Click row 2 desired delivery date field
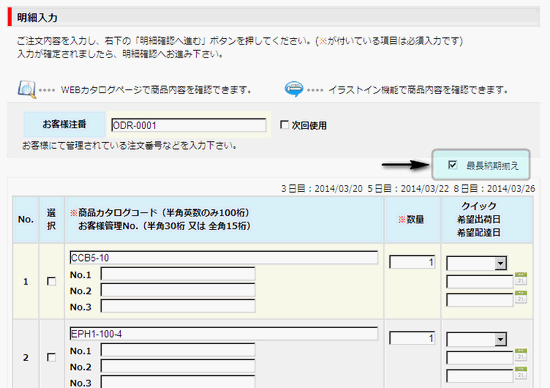550x388 pixels. pos(480,376)
